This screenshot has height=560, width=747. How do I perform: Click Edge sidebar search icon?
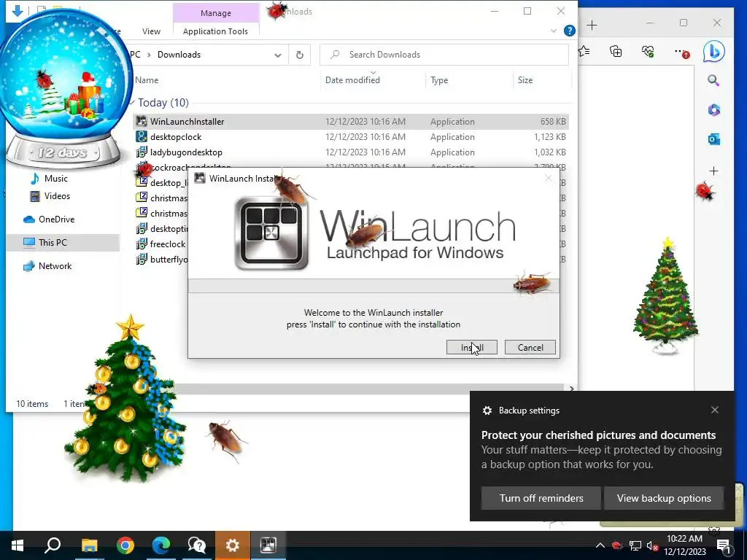(713, 80)
